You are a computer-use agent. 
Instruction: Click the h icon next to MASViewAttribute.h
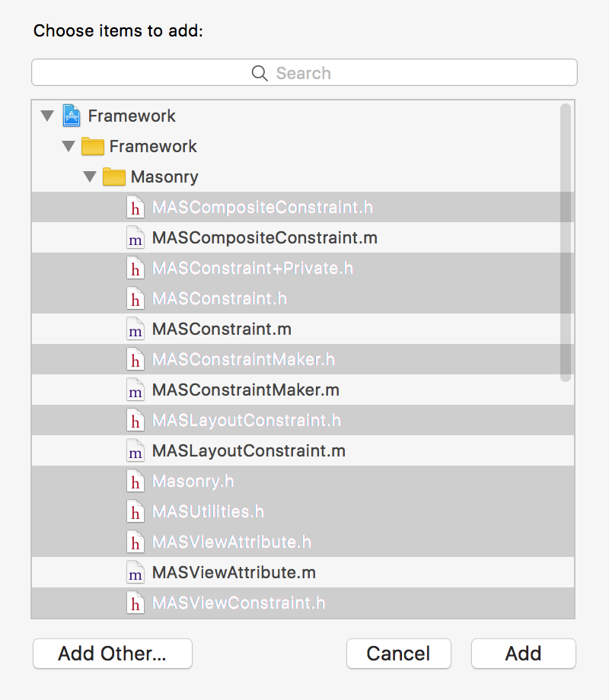pyautogui.click(x=135, y=542)
